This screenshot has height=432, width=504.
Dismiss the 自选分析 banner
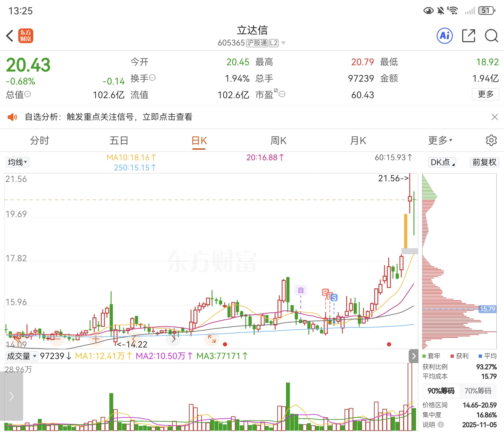coord(495,117)
